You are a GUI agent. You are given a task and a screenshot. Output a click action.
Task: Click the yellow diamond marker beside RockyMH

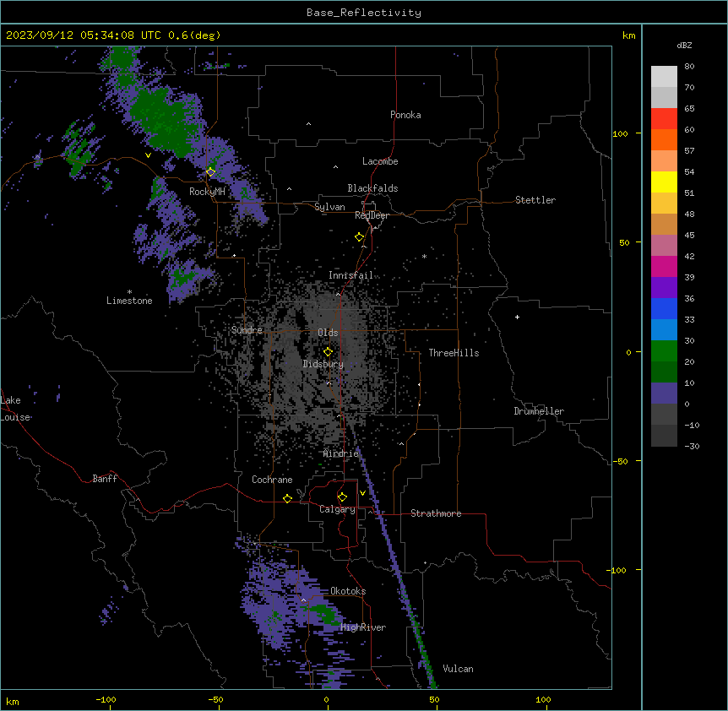coord(211,172)
